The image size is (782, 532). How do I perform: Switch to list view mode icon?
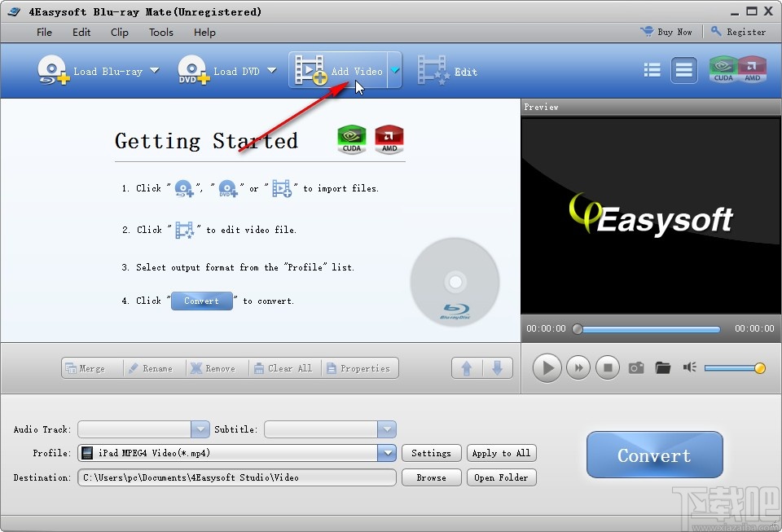(x=652, y=70)
